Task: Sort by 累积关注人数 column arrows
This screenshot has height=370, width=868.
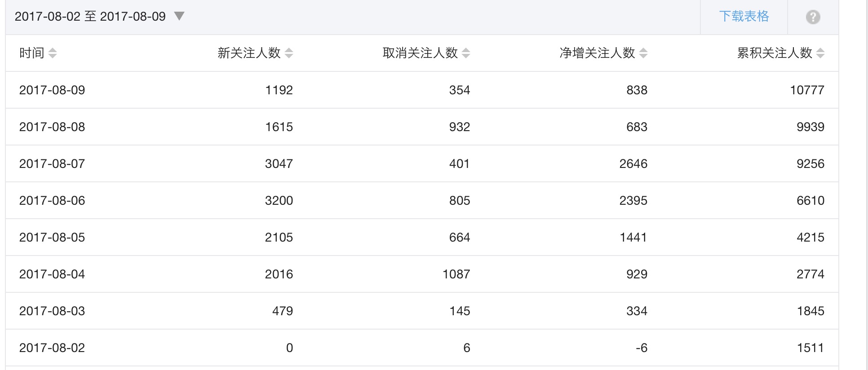Action: [x=820, y=53]
